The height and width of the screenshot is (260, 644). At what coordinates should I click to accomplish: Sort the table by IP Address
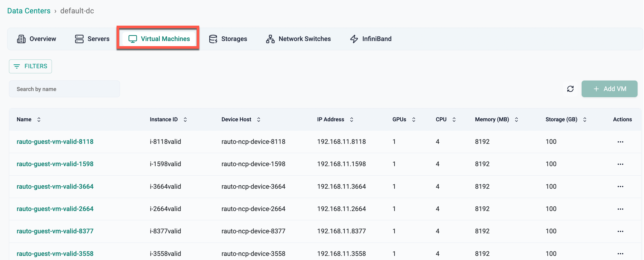tap(352, 119)
